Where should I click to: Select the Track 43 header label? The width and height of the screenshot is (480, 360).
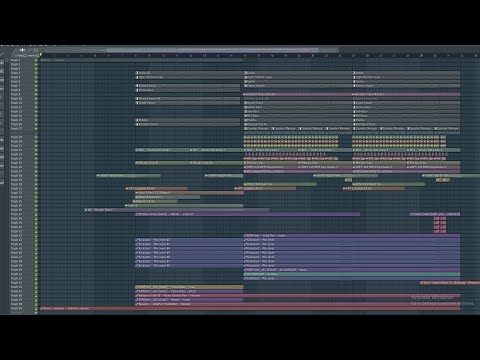tap(16, 240)
